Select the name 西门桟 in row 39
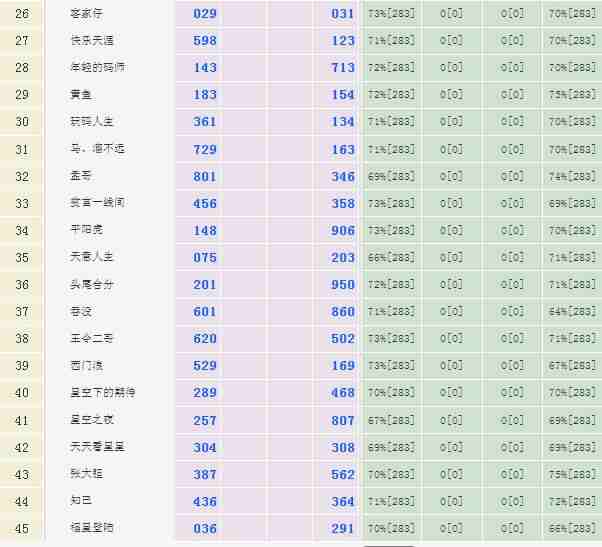This screenshot has height=547, width=602. coord(88,366)
